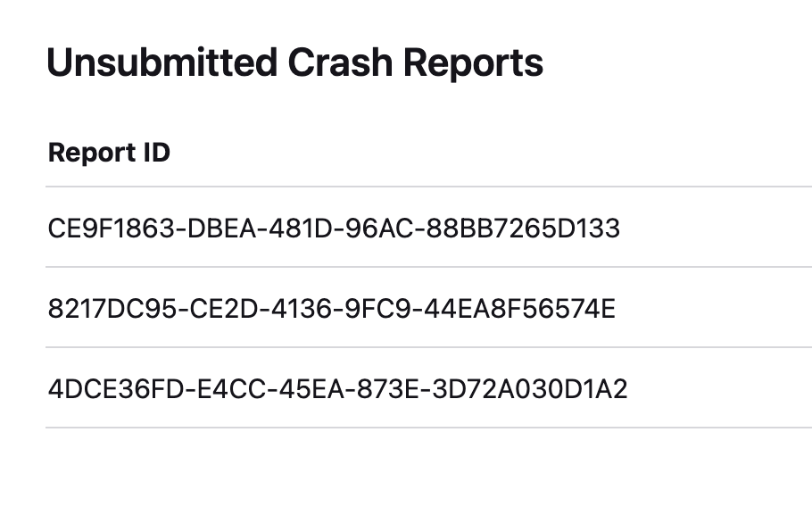812x532 pixels.
Task: Click the word Crash in the heading
Action: [340, 62]
